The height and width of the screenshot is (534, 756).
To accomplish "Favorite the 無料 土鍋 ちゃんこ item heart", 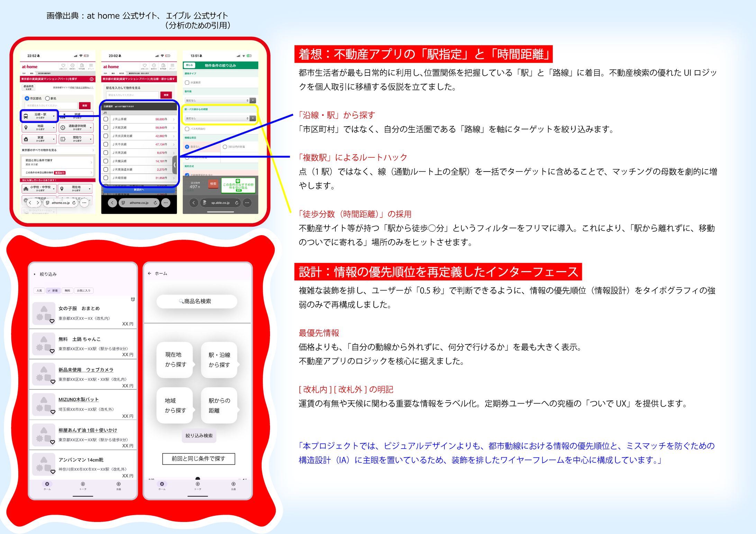I will point(52,351).
